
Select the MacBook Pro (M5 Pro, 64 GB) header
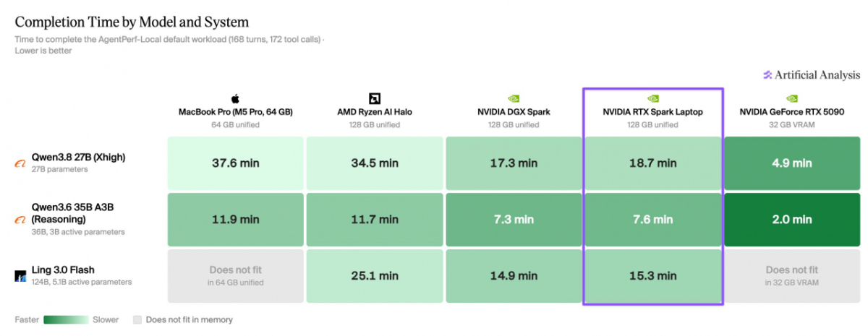[x=235, y=112]
